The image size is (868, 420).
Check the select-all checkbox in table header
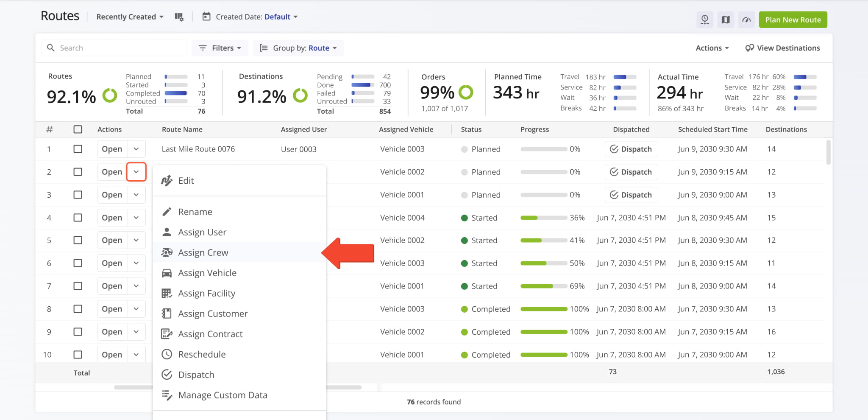coord(78,129)
